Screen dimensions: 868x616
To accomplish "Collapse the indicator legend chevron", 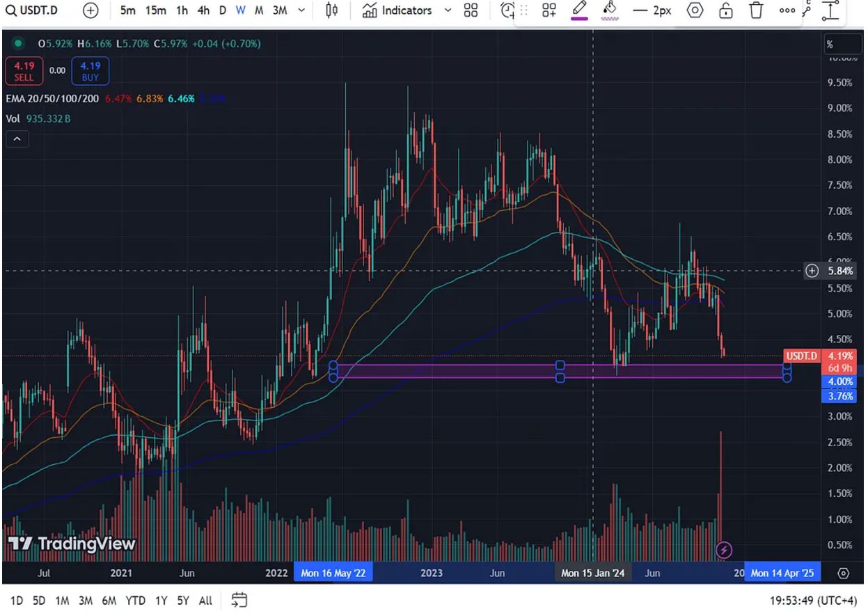I will 17,139.
